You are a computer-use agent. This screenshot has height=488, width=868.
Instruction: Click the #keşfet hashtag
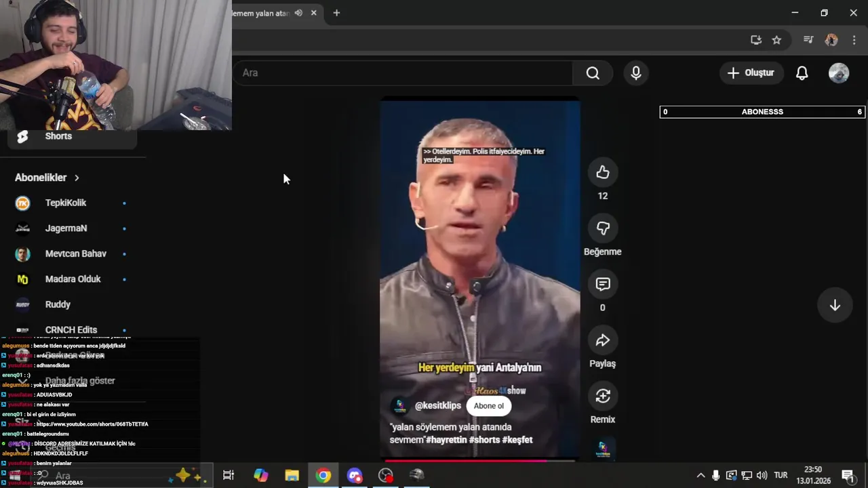click(x=517, y=440)
